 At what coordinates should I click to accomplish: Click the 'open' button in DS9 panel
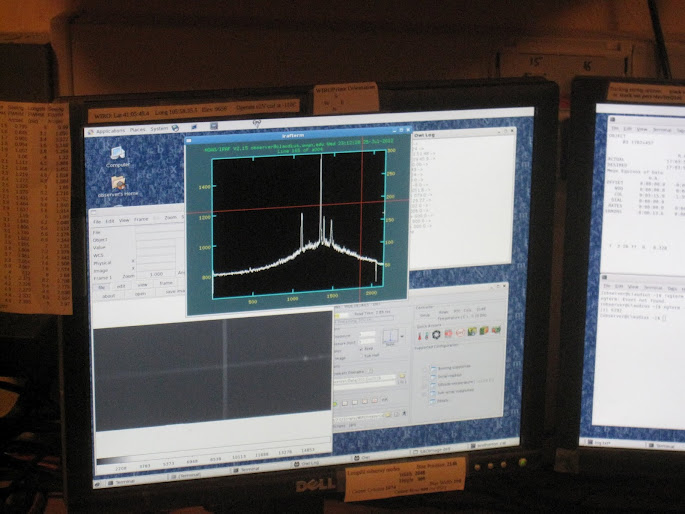[x=140, y=294]
